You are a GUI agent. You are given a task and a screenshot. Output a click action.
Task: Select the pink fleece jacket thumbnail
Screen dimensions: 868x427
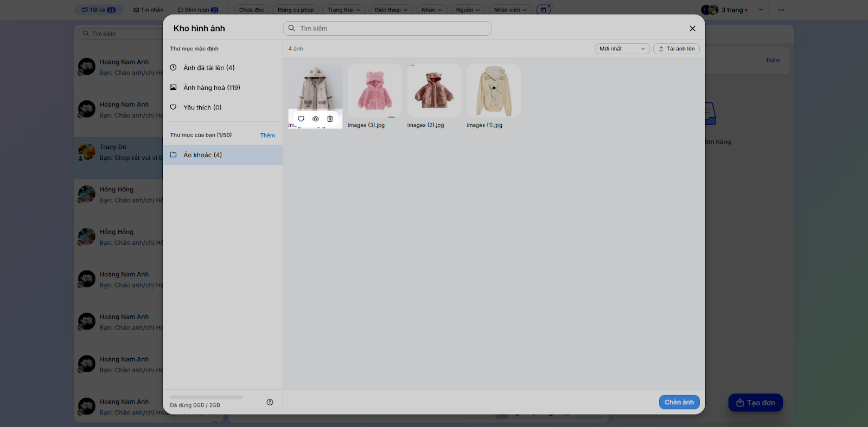click(375, 90)
